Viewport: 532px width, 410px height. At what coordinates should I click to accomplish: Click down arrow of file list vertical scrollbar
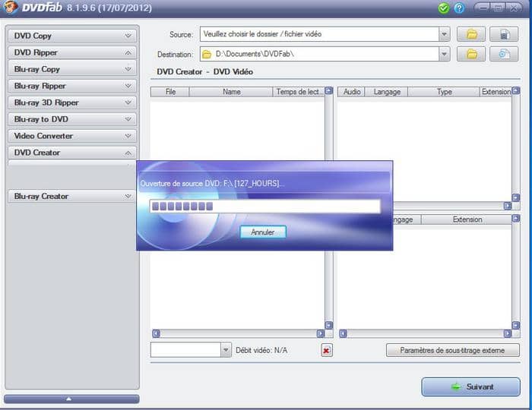[x=329, y=325]
